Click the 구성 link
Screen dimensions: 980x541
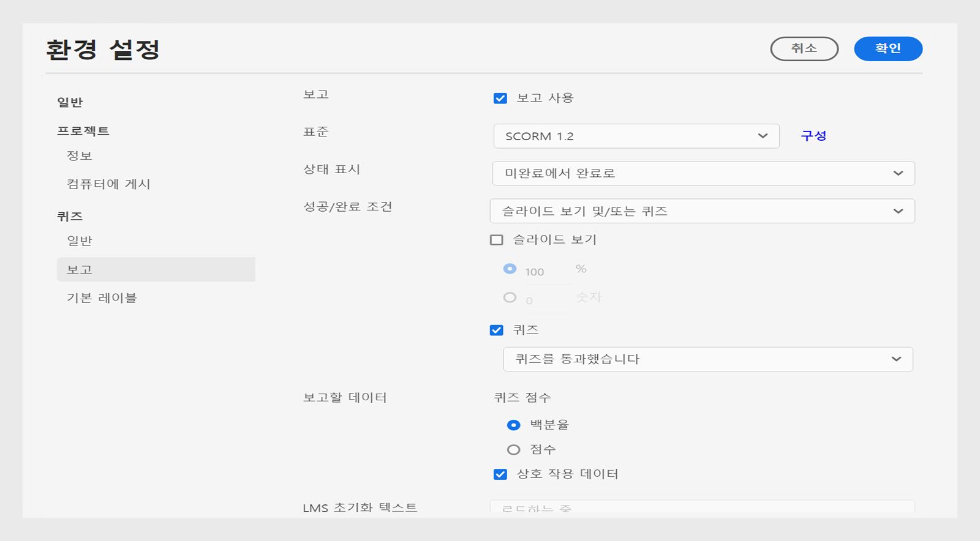pos(813,136)
